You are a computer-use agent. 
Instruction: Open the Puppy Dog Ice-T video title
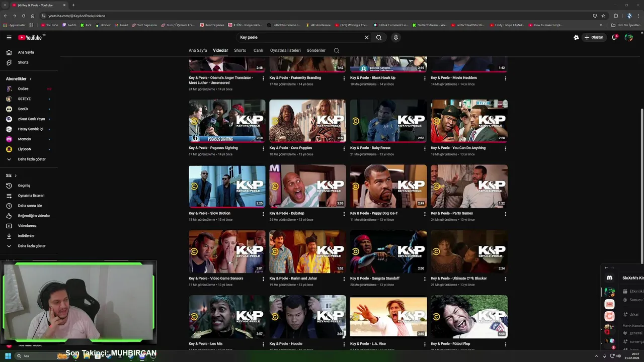pos(374,213)
